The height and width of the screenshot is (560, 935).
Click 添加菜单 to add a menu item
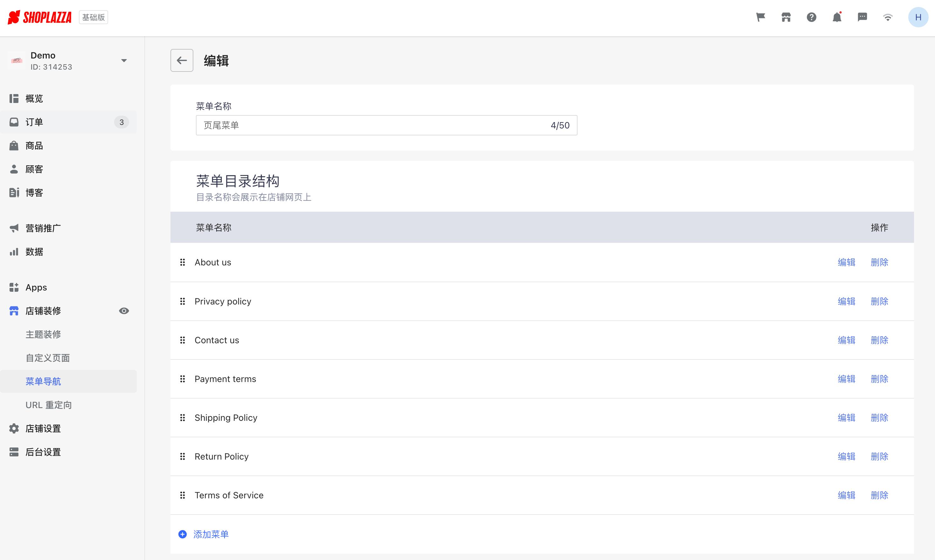211,534
